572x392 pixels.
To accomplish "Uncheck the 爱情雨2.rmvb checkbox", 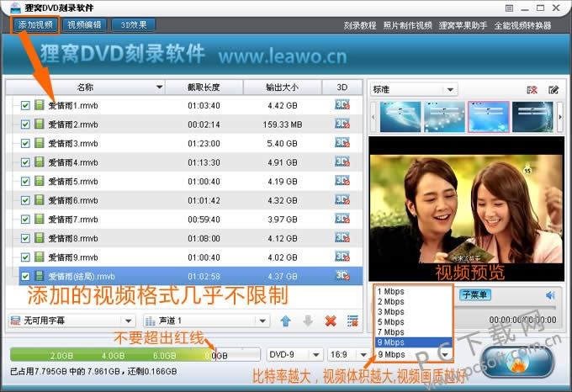I will pos(25,124).
